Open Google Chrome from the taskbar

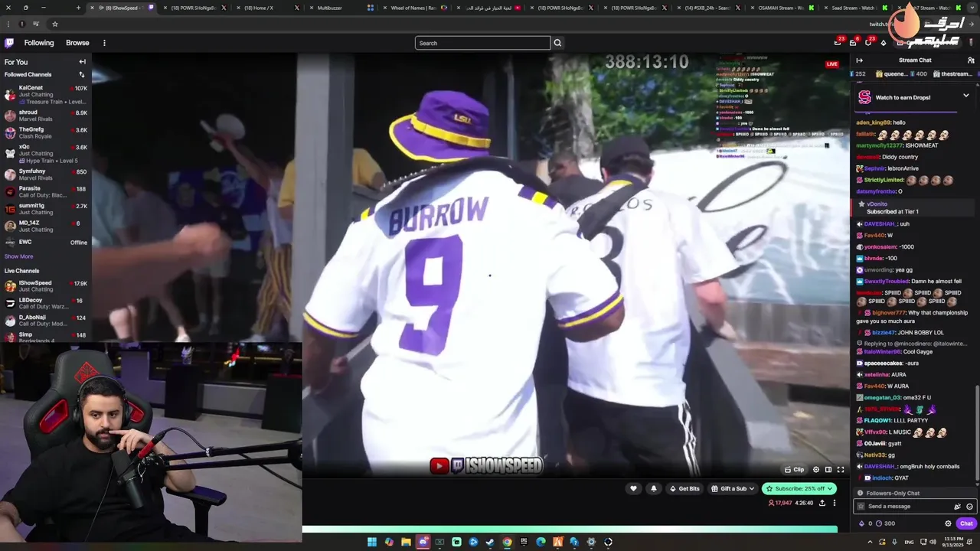[507, 542]
